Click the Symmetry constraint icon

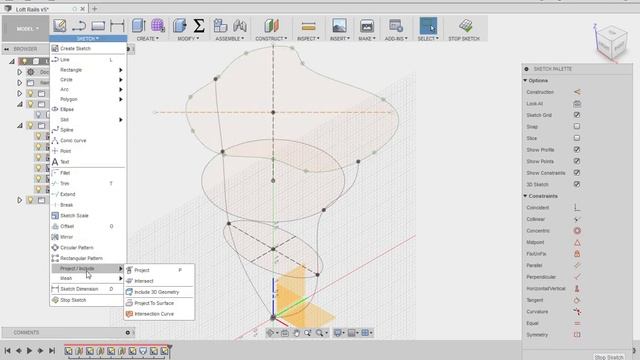click(577, 335)
